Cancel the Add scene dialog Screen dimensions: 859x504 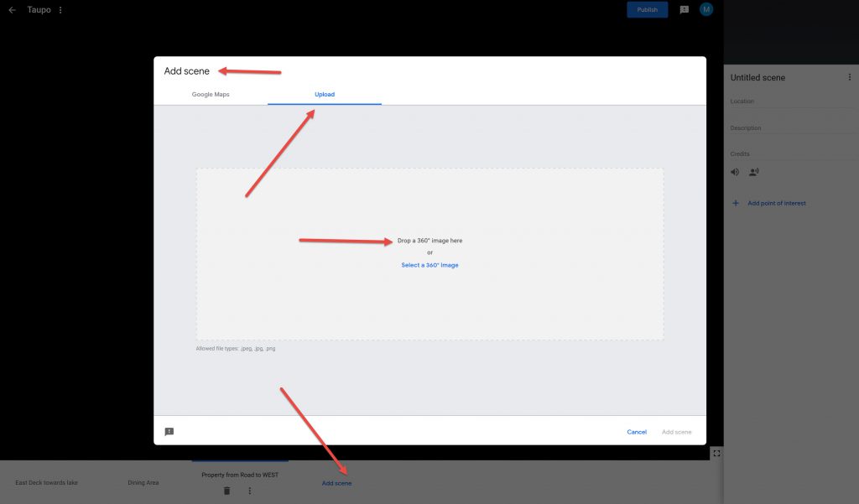[x=637, y=432]
